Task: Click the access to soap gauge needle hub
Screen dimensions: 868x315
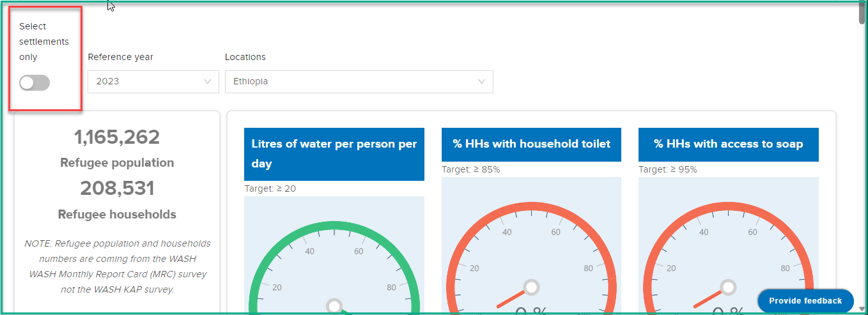Action: click(728, 288)
